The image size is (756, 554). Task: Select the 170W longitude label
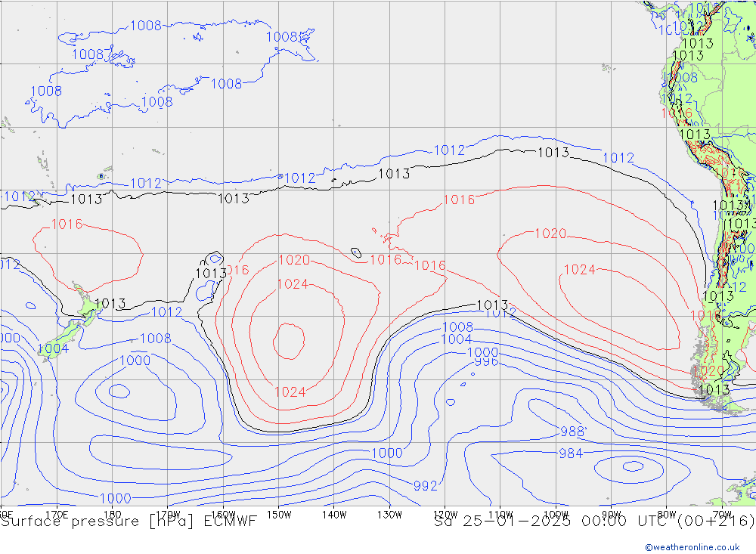[x=168, y=515]
